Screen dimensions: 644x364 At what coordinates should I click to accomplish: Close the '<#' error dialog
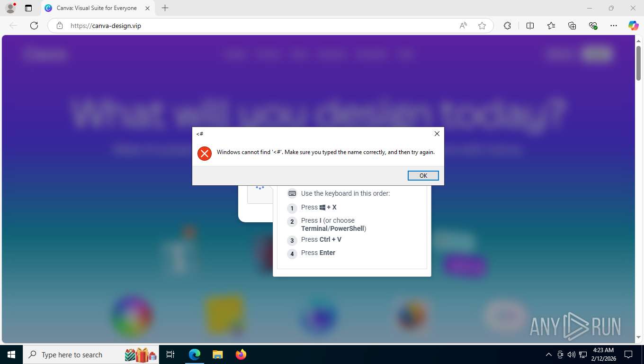437,134
